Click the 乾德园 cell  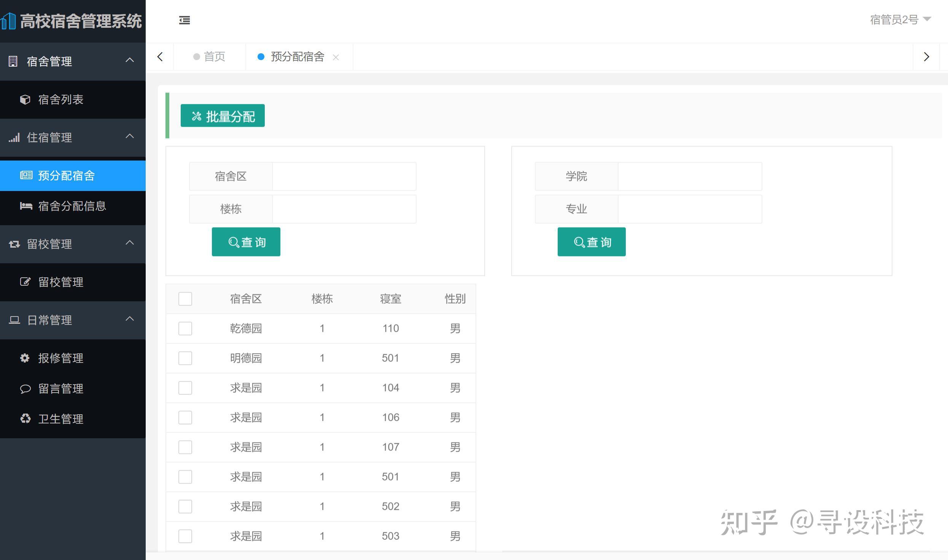tap(246, 328)
